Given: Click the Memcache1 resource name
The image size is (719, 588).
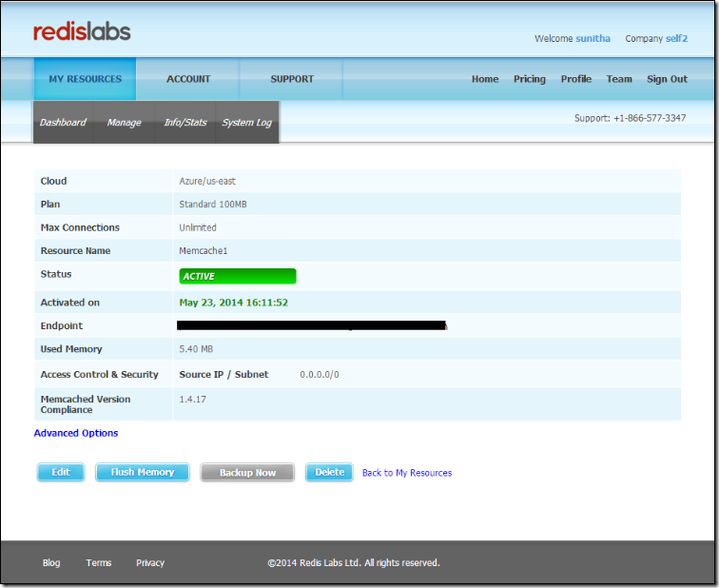Looking at the screenshot, I should (204, 251).
